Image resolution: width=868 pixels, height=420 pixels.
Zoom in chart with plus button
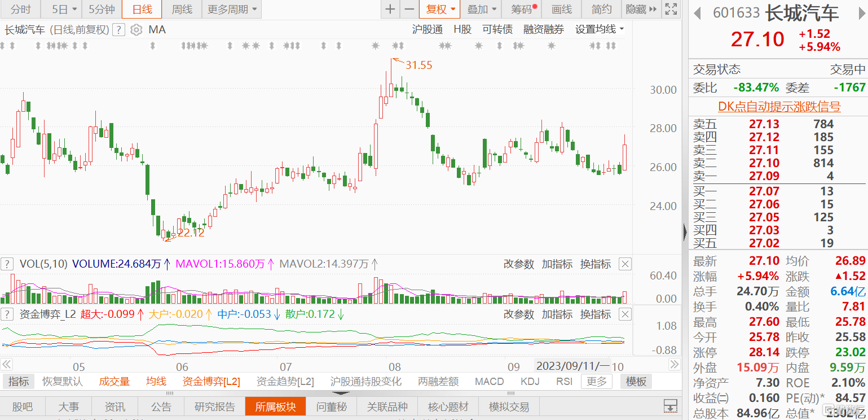(x=390, y=9)
